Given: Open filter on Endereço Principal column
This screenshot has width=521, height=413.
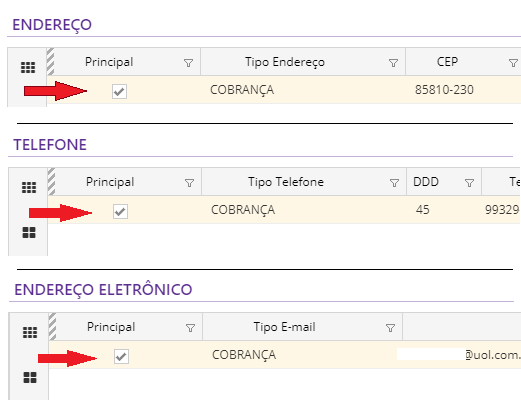Looking at the screenshot, I should tap(188, 63).
